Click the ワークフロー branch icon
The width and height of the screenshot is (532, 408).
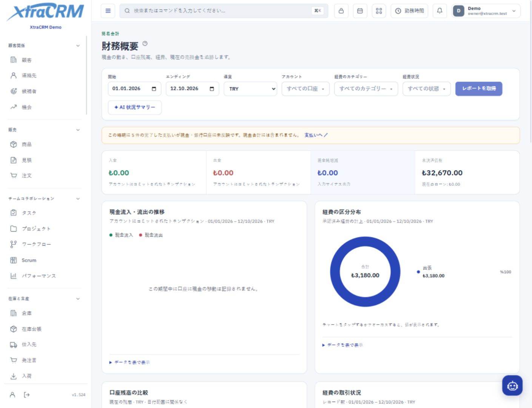pyautogui.click(x=14, y=244)
